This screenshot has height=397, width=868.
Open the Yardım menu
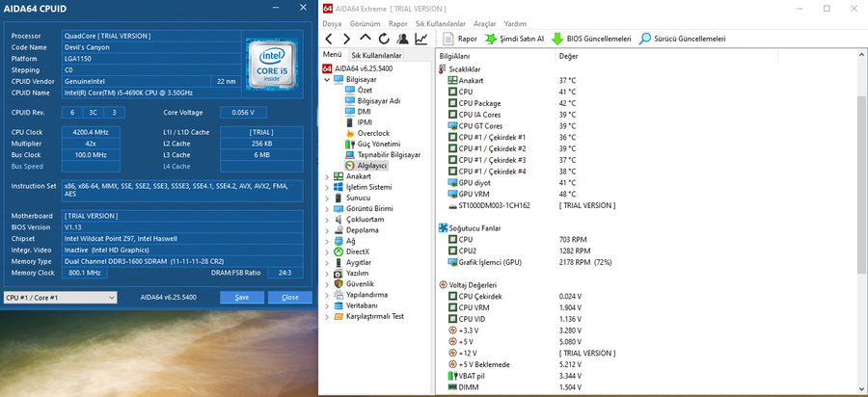(x=515, y=24)
